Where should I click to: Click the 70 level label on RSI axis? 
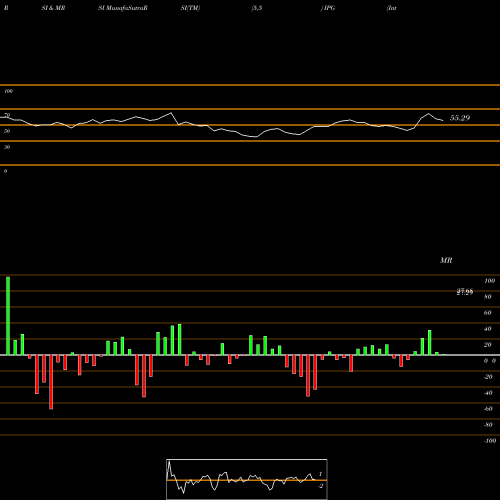[x=7, y=115]
